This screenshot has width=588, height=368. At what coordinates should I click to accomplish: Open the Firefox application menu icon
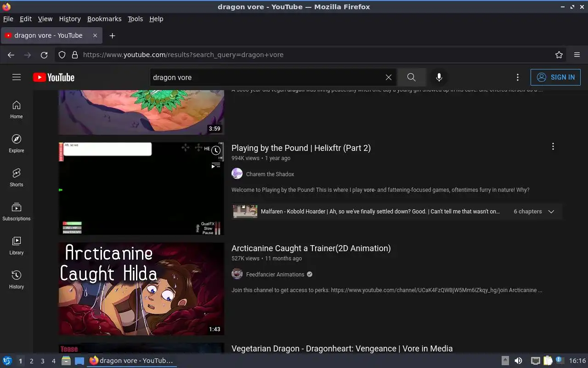tap(577, 55)
